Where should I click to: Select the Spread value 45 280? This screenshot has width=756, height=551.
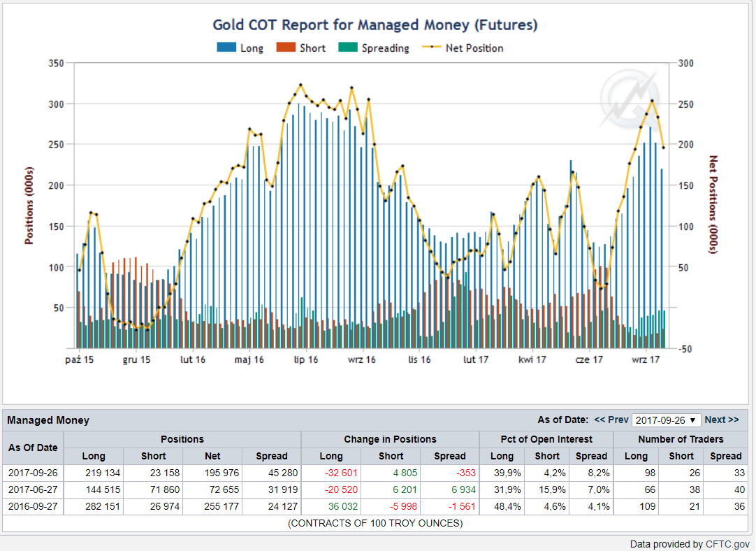click(x=283, y=473)
